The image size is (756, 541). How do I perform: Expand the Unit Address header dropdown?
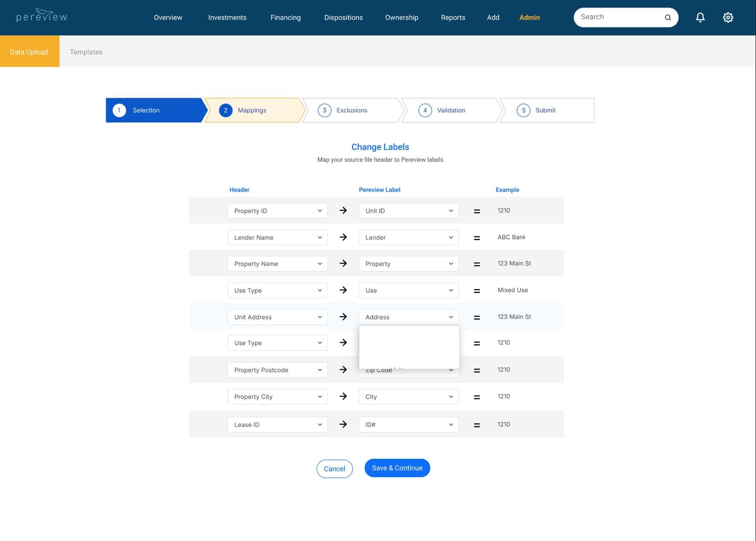tap(277, 317)
